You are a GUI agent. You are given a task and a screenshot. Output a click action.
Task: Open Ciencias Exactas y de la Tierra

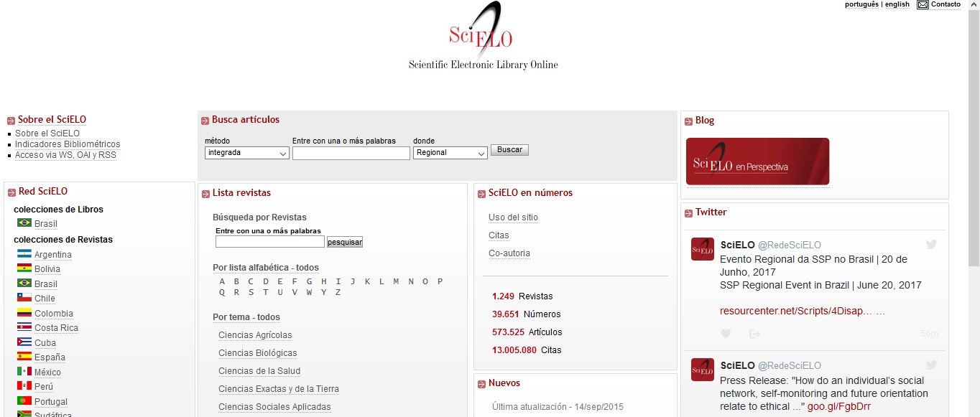(x=279, y=389)
